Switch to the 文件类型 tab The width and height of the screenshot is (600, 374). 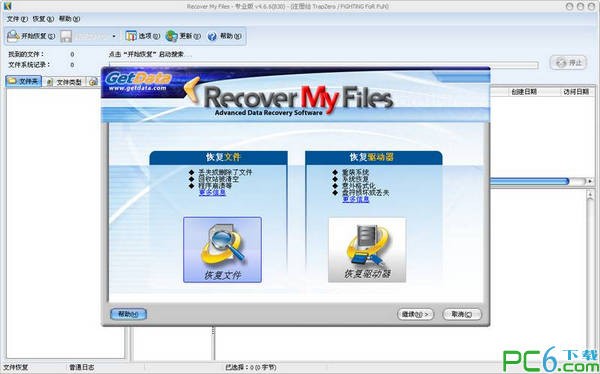[x=64, y=82]
